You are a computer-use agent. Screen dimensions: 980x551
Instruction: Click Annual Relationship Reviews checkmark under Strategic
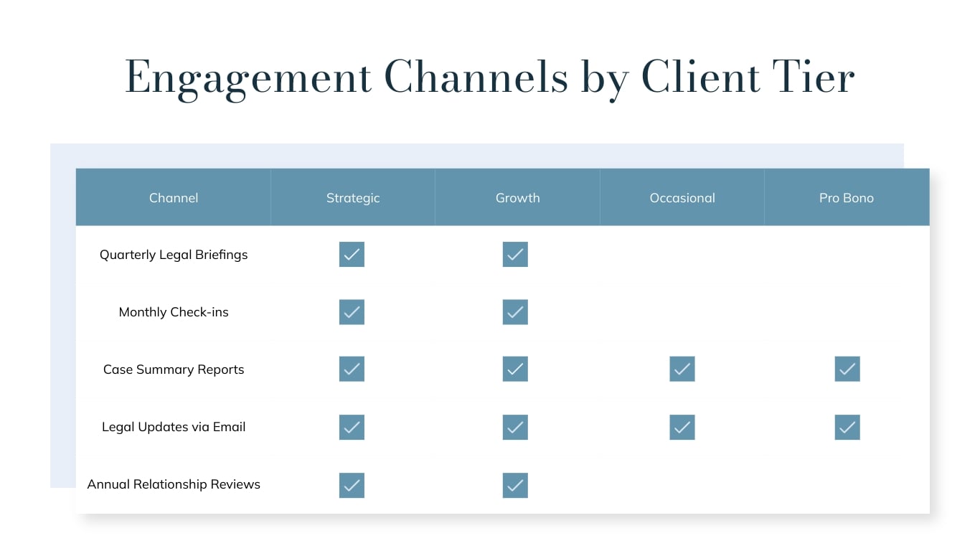(x=352, y=486)
